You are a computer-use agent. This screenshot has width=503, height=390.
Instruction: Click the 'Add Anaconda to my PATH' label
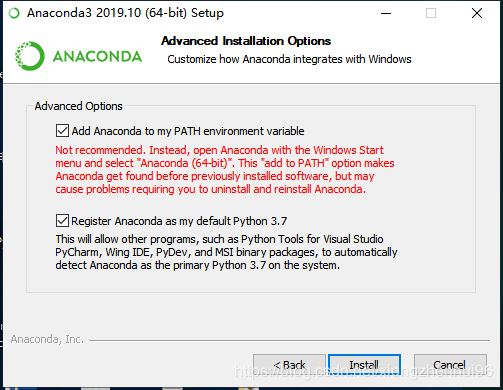[x=188, y=131]
